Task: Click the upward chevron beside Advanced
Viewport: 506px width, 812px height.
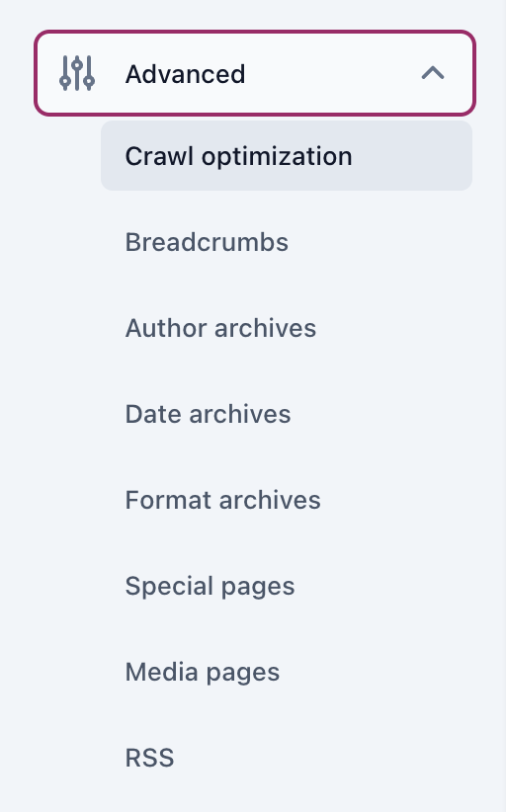Action: click(433, 73)
